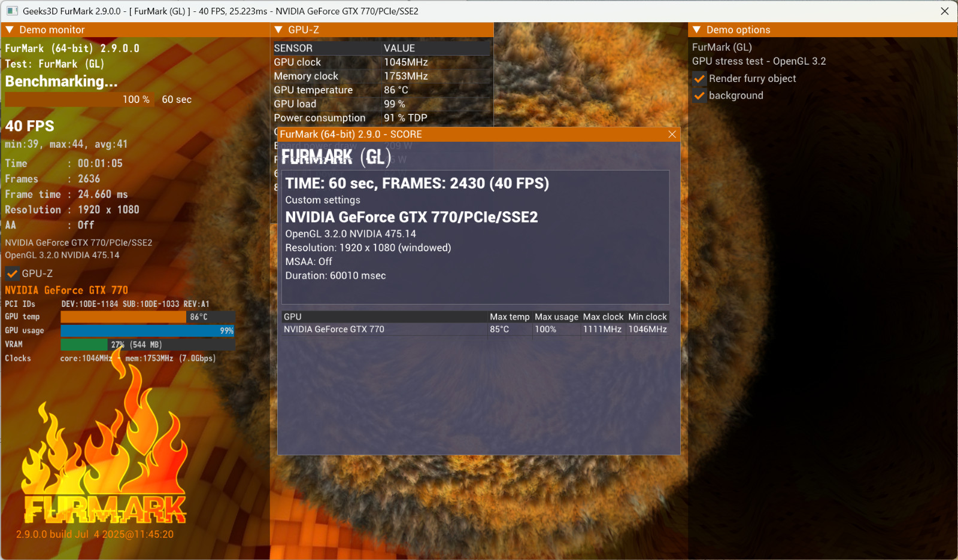This screenshot has height=560, width=958.
Task: Collapse the Demo monitor panel
Action: point(10,29)
